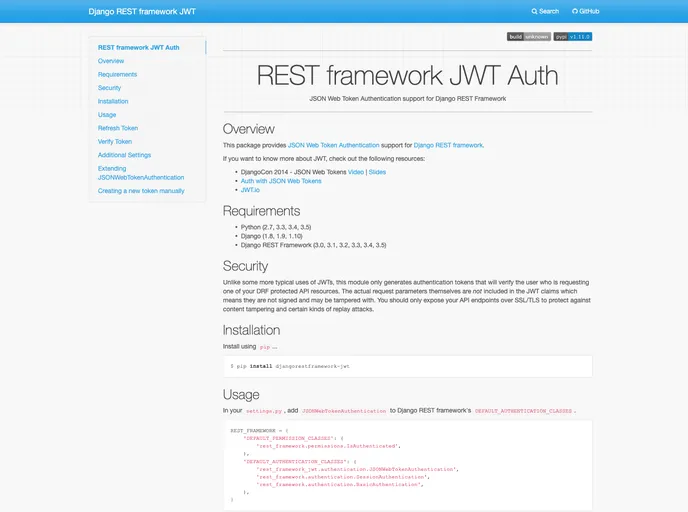This screenshot has height=512, width=688.
Task: Click the Usage section heading
Action: point(241,394)
